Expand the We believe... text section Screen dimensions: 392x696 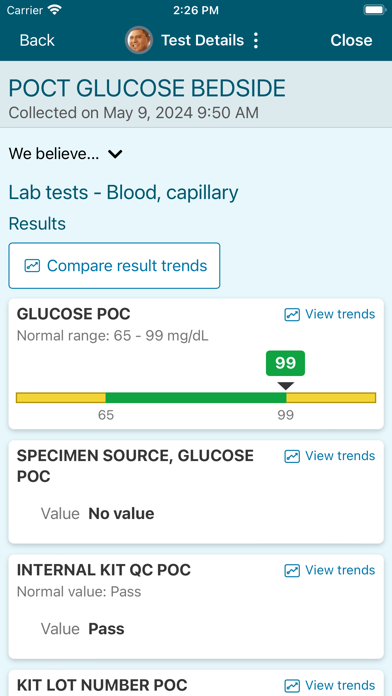(53, 154)
